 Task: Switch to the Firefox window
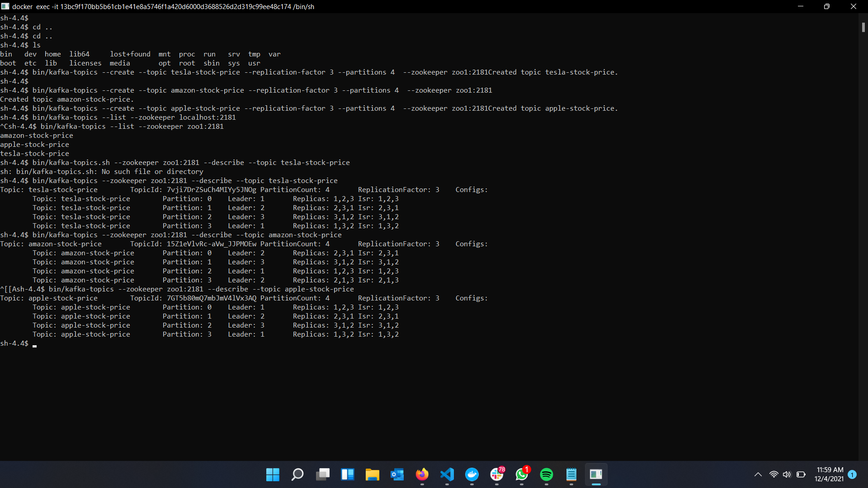(x=422, y=474)
